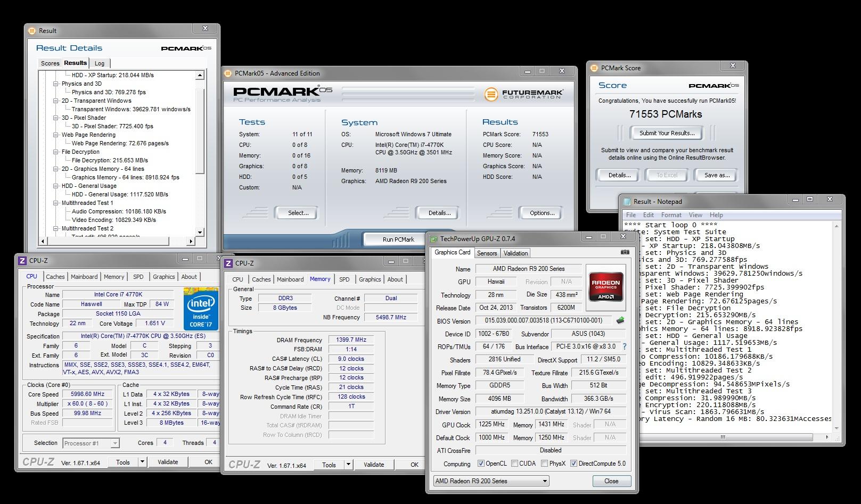Open the Format menu in Notepad

coord(671,215)
